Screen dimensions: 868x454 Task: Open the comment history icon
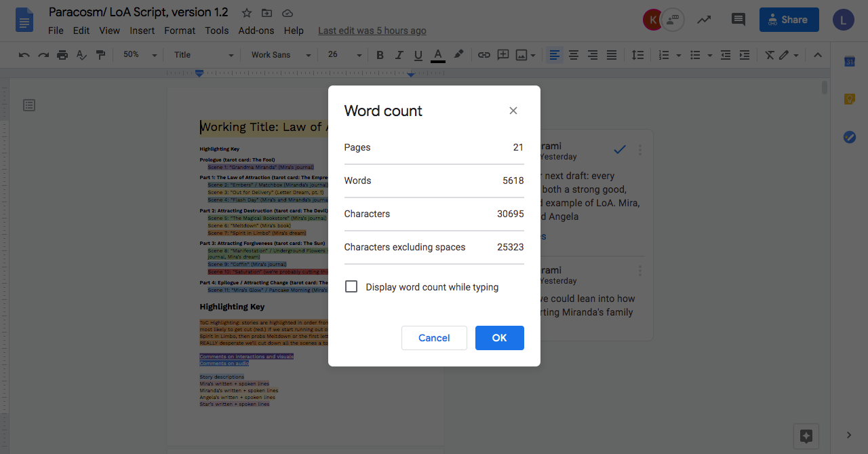click(738, 20)
